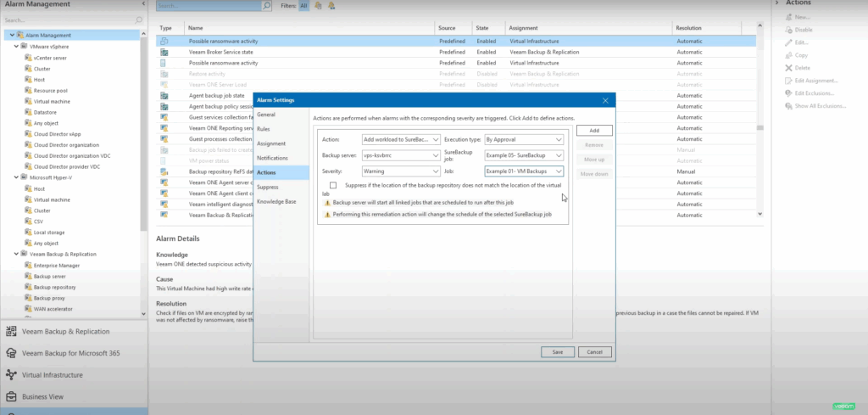The width and height of the screenshot is (868, 415).
Task: Click the Save button
Action: tap(557, 351)
